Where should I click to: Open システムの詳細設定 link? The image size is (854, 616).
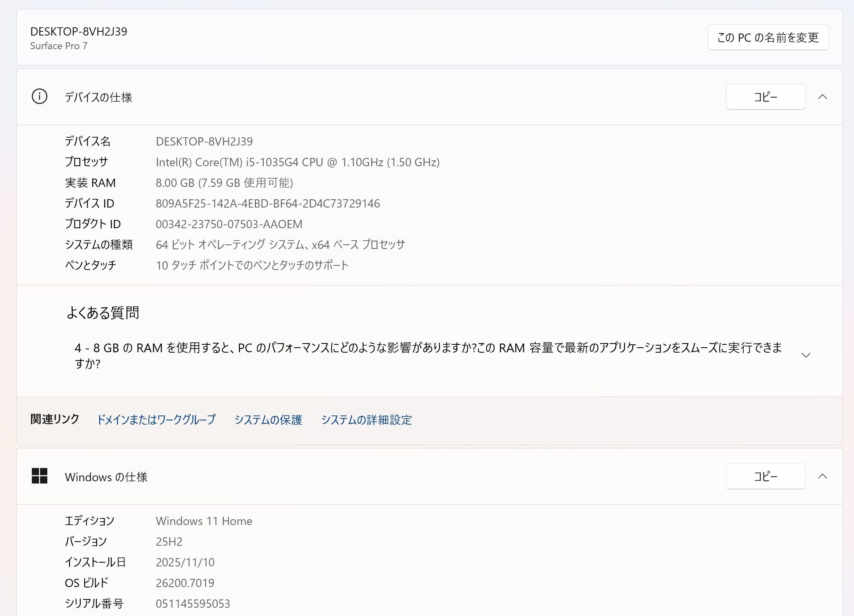[366, 420]
